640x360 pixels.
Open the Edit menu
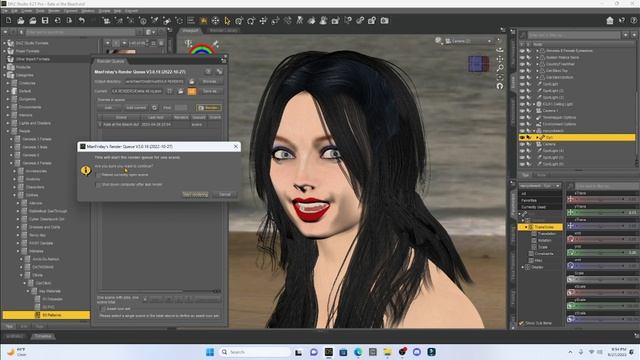point(14,11)
